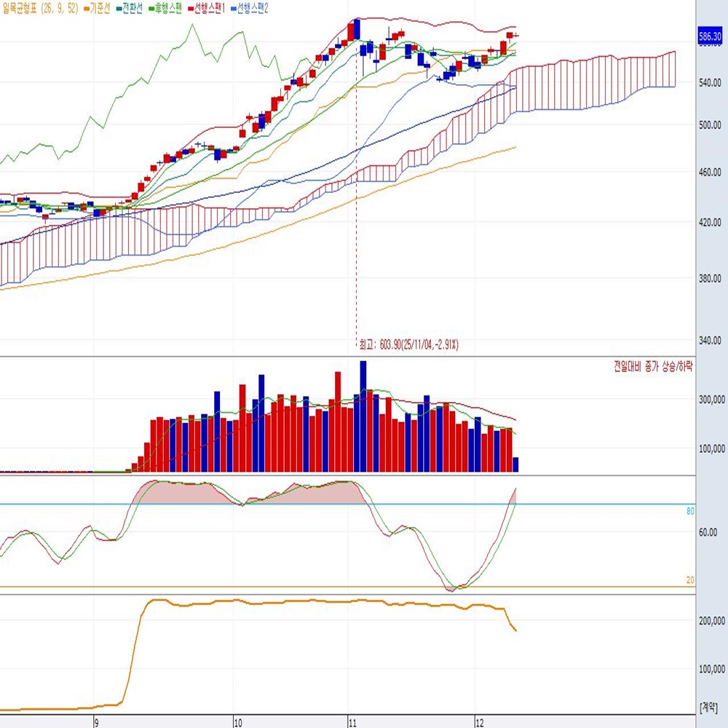
Task: Click the [계약] unit label
Action: pos(708,708)
